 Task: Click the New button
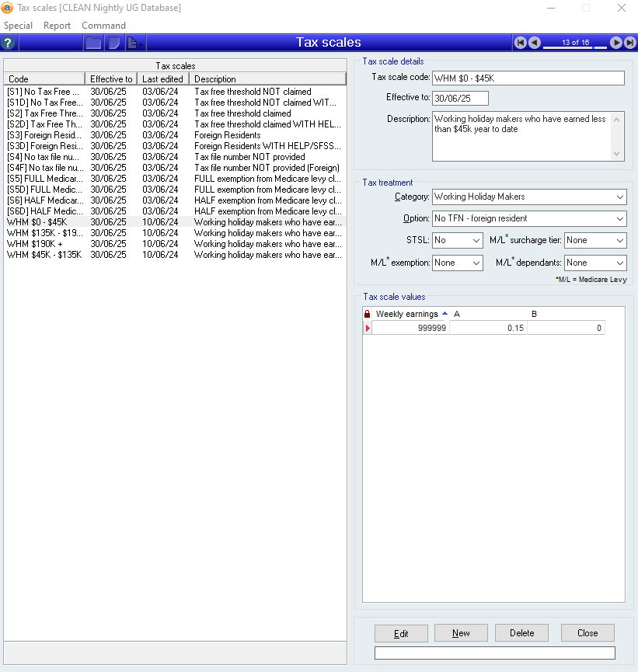tap(461, 633)
